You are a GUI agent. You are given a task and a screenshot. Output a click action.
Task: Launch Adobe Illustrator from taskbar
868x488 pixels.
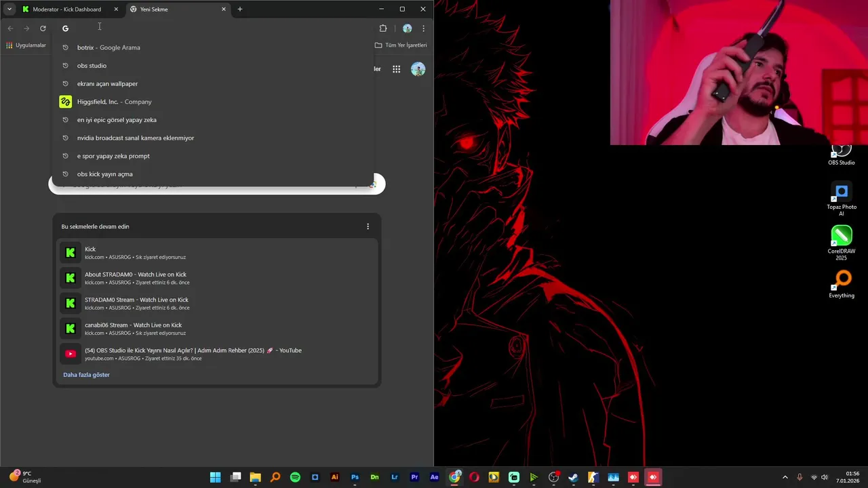[x=335, y=477]
